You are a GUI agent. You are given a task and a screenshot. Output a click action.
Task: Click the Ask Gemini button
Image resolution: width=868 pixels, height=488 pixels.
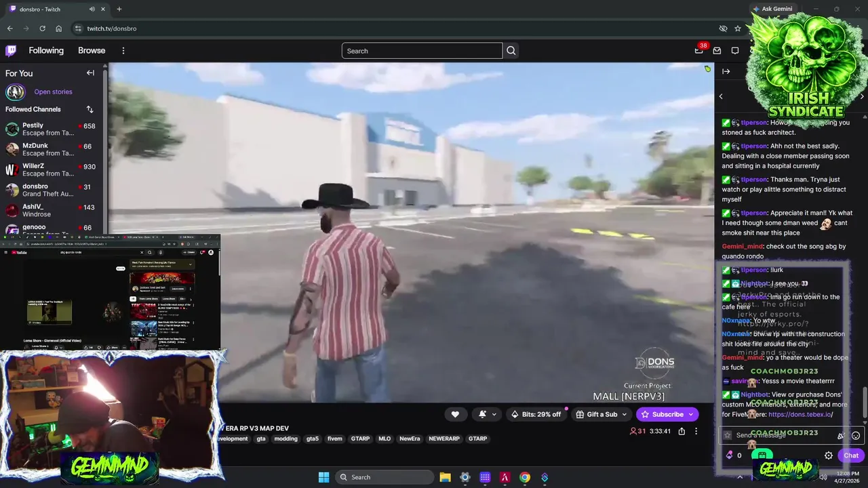click(773, 9)
